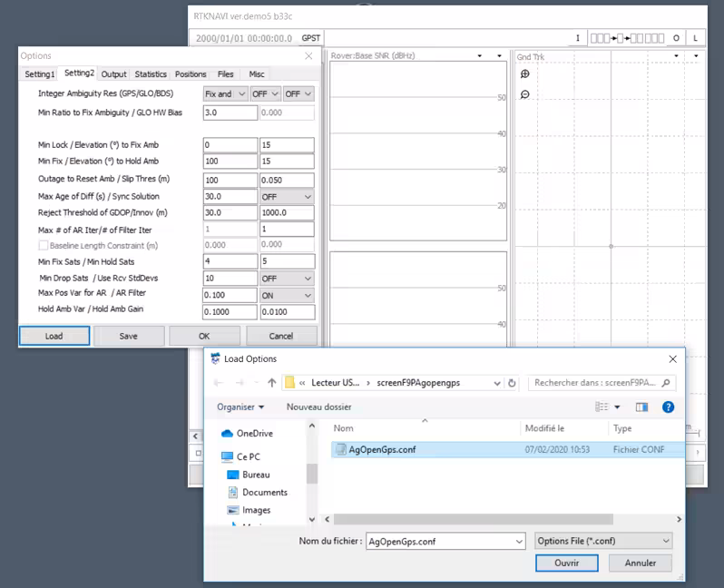Switch to the Output tab

click(x=113, y=74)
